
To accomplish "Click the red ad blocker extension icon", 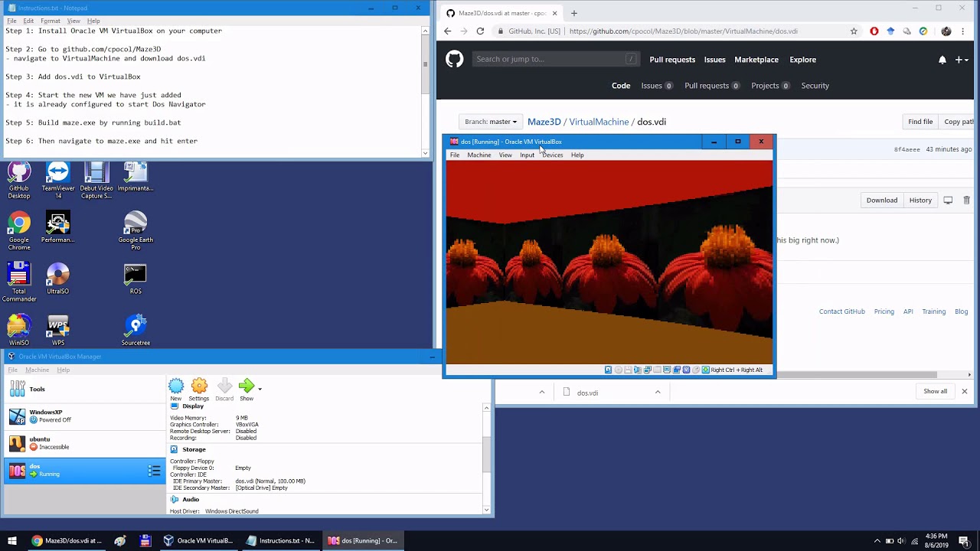I will pos(874,31).
